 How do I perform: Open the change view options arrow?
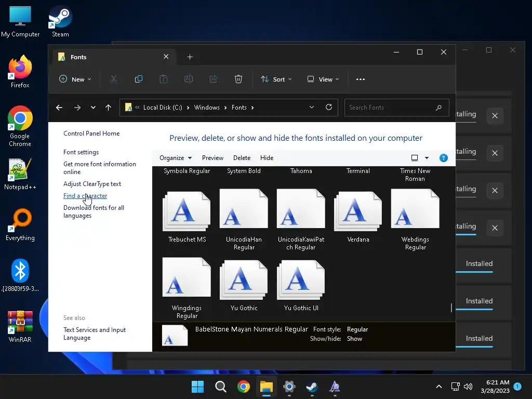pyautogui.click(x=427, y=158)
